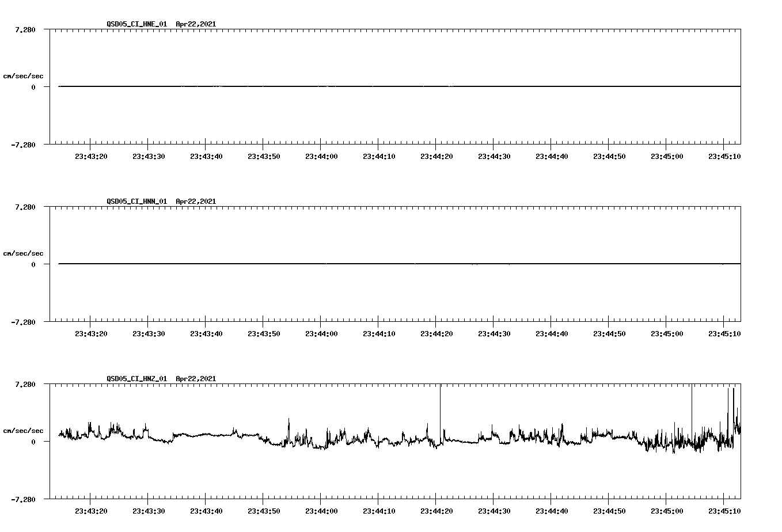
Task: Click the flat HNN waveform trace
Action: click(x=346, y=264)
